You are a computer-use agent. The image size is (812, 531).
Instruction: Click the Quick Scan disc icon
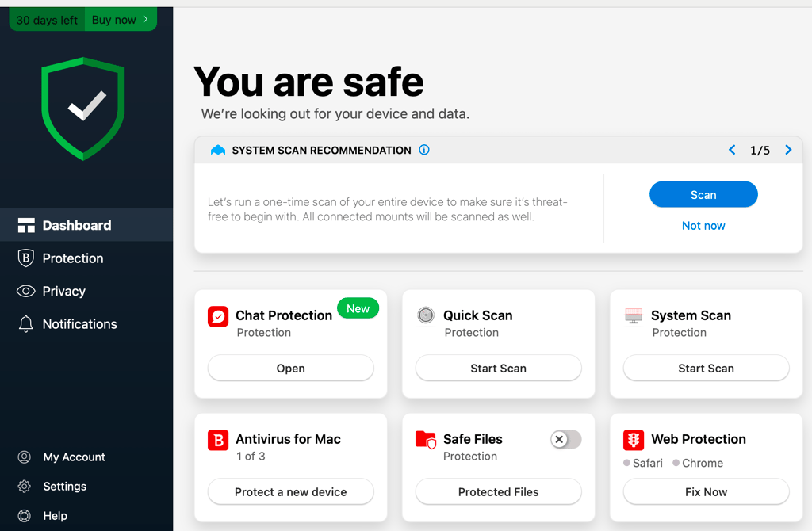(426, 315)
